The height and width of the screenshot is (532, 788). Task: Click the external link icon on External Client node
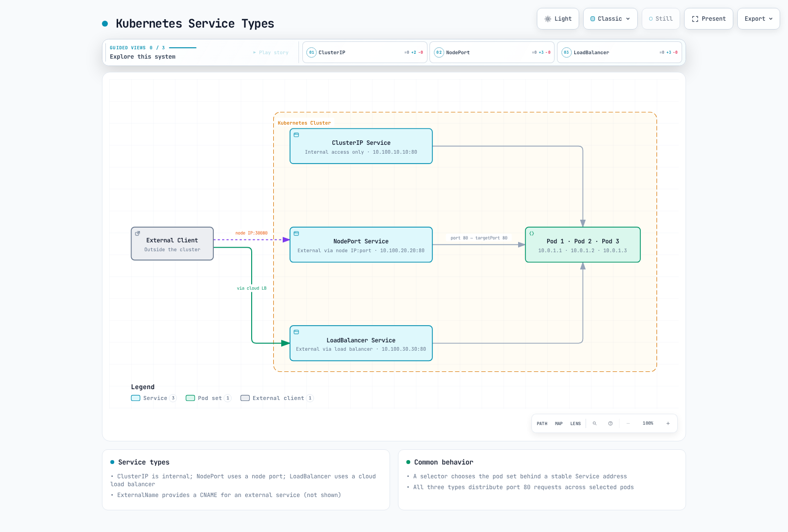(x=138, y=233)
